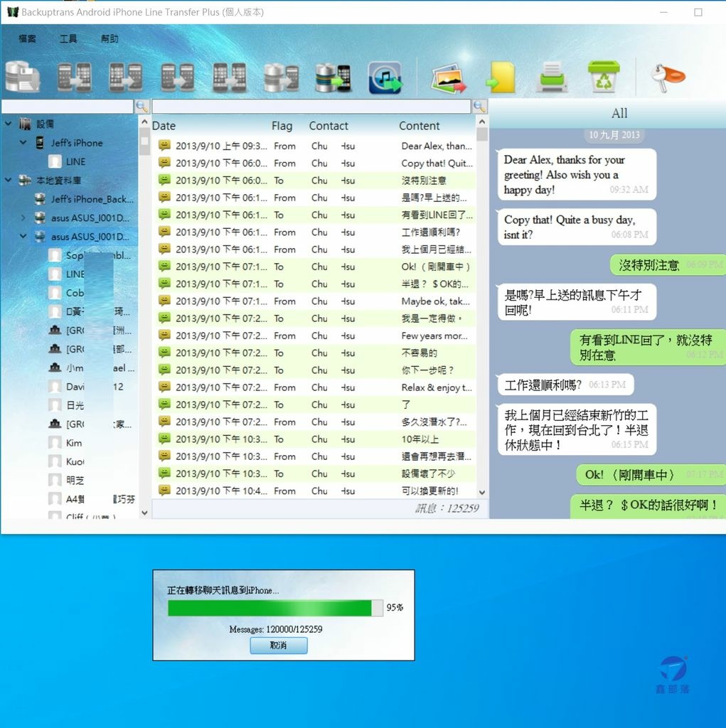The width and height of the screenshot is (726, 728).
Task: Click the devices icon beside 設備
Action: (25, 124)
